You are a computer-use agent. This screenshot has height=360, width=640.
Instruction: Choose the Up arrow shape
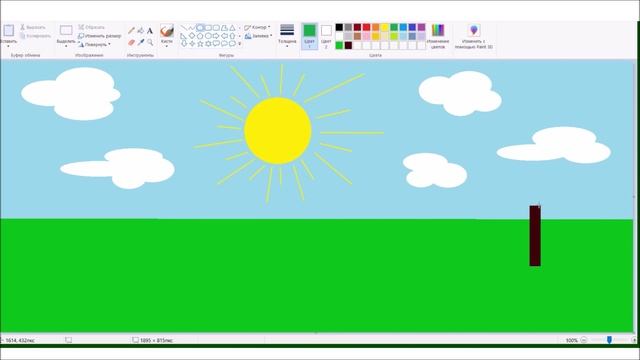(232, 36)
